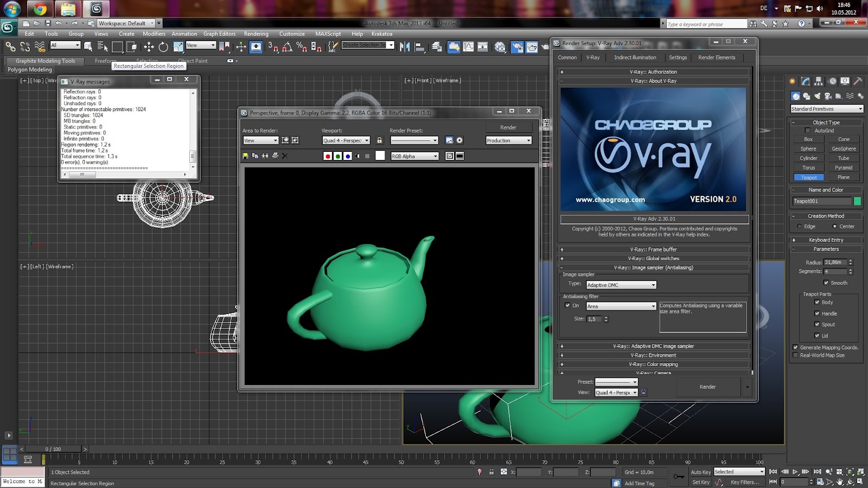Screen dimensions: 868x488
Task: Open Google Chrome from the taskbar
Action: [x=40, y=9]
